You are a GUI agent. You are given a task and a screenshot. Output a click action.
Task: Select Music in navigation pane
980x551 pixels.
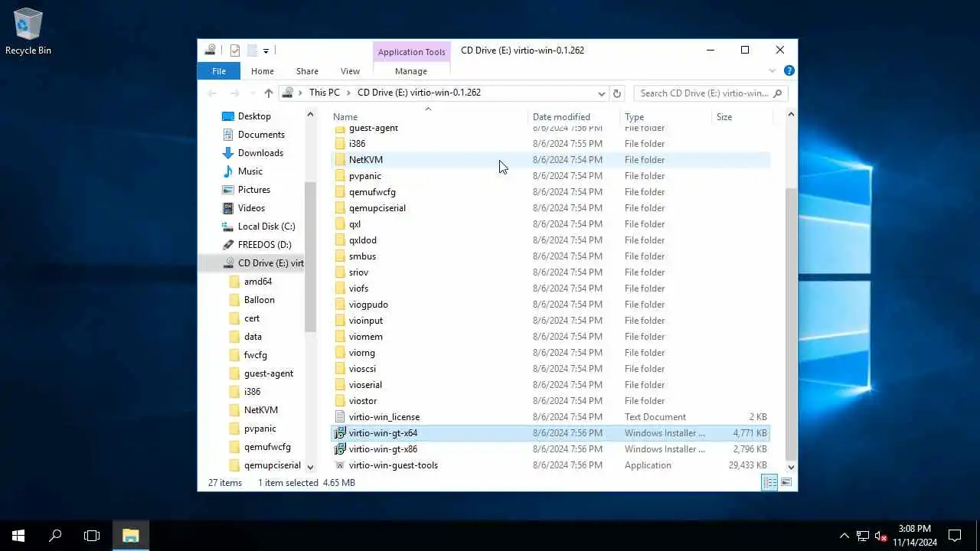pyautogui.click(x=250, y=171)
